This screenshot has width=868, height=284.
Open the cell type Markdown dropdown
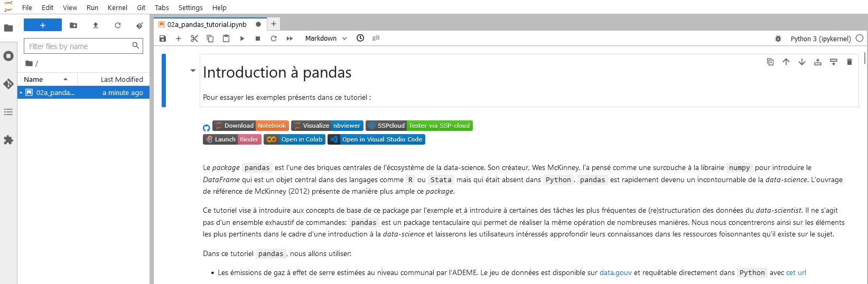pos(326,39)
